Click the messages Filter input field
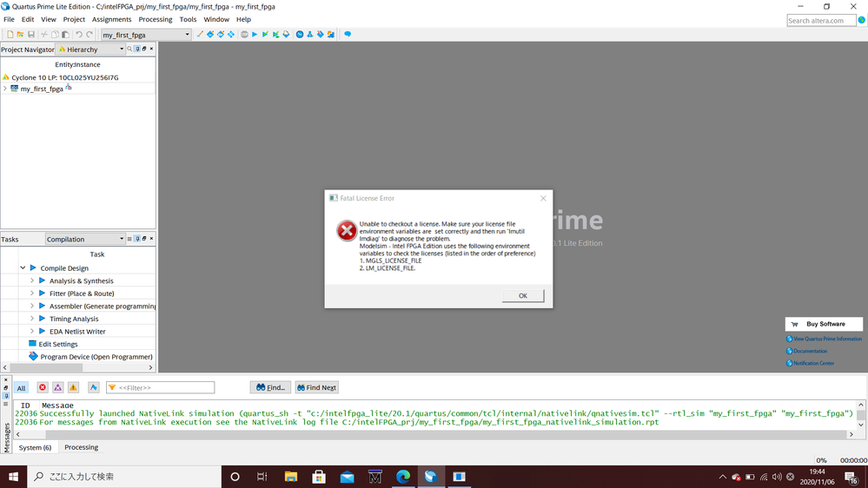Viewport: 868px width, 488px height. (x=160, y=387)
